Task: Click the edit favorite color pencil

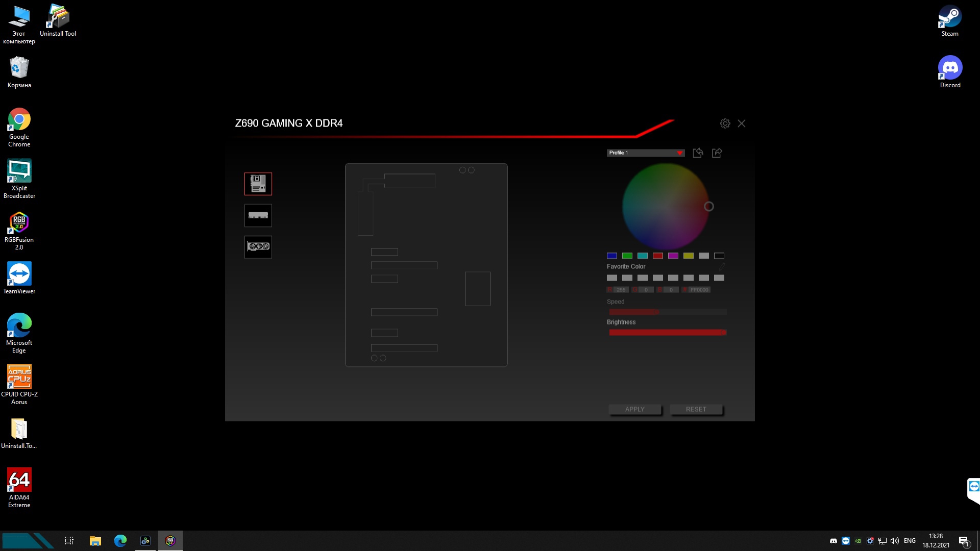Action: [x=722, y=266]
